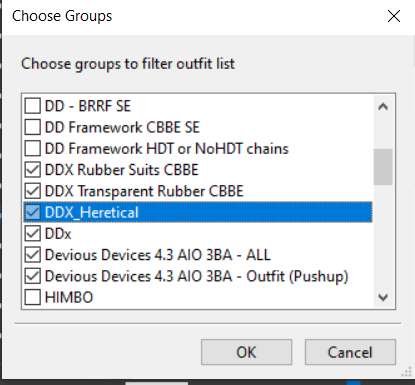Select 'DD Framework CBBE SE' row text
This screenshot has width=415, height=385.
pos(122,127)
